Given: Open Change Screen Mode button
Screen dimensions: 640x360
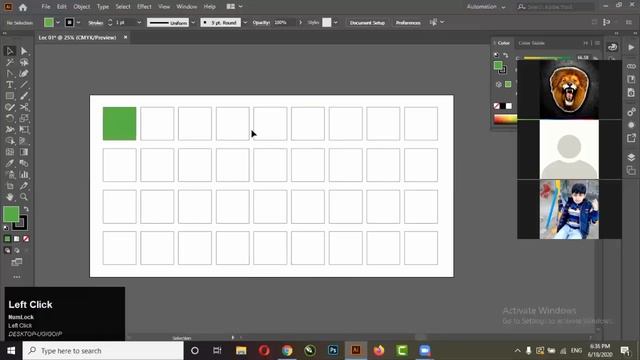Looking at the screenshot, I should coord(17,262).
